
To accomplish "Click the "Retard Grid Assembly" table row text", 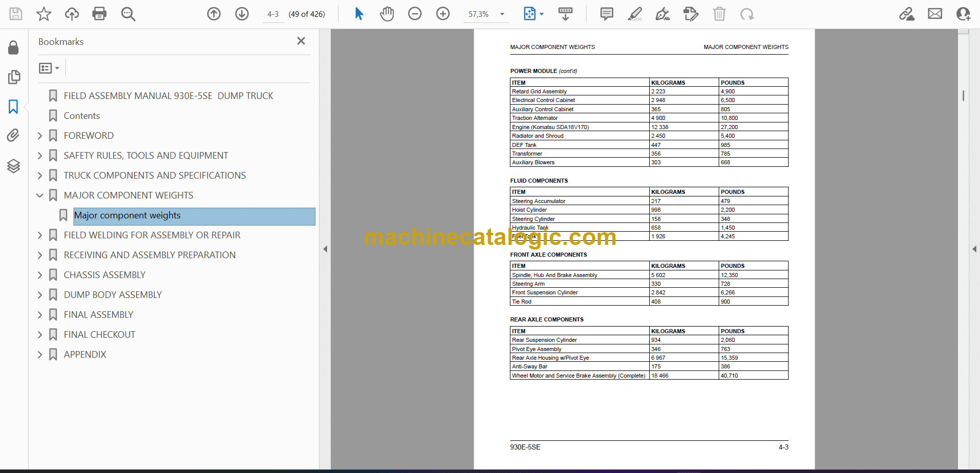I will (x=539, y=91).
